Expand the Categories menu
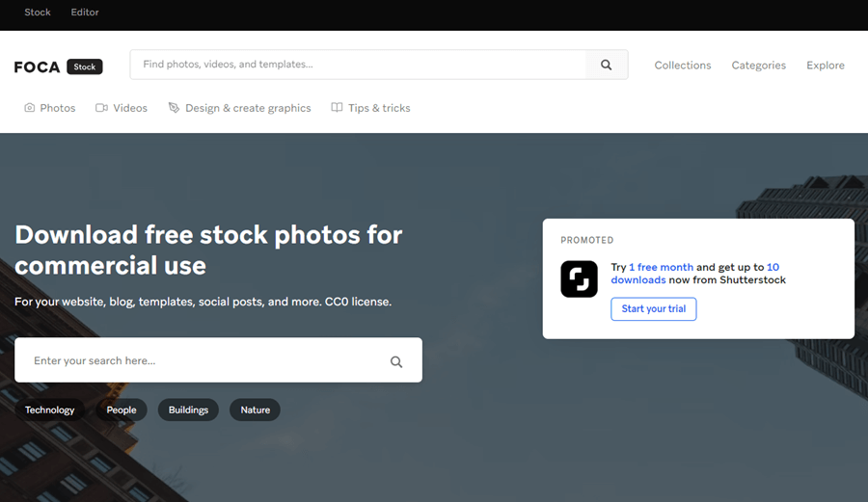 tap(758, 66)
